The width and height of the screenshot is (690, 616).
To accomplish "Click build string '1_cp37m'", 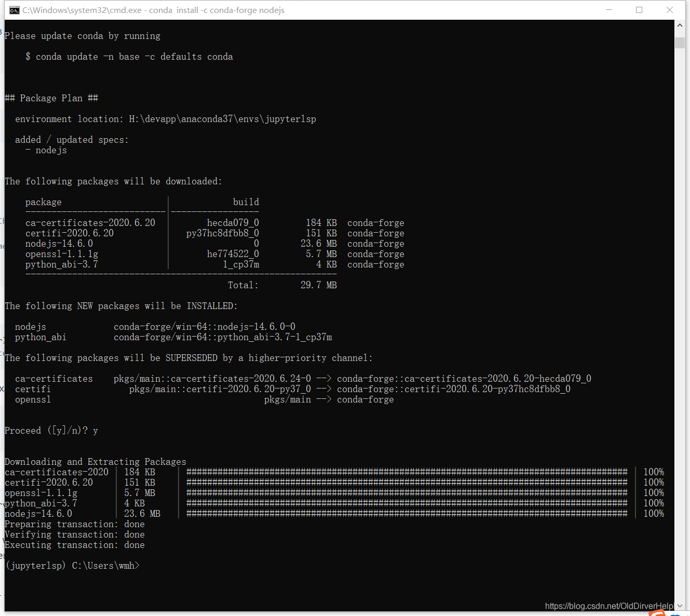I will click(241, 264).
